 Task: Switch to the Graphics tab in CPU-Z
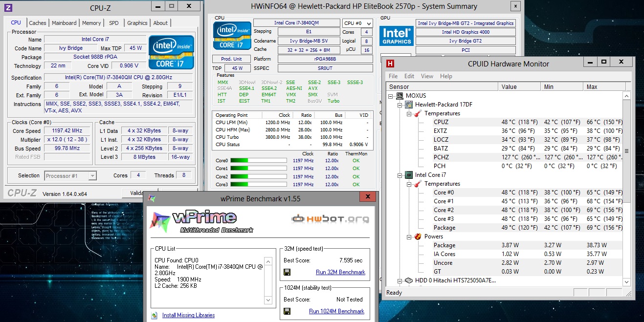pyautogui.click(x=137, y=23)
